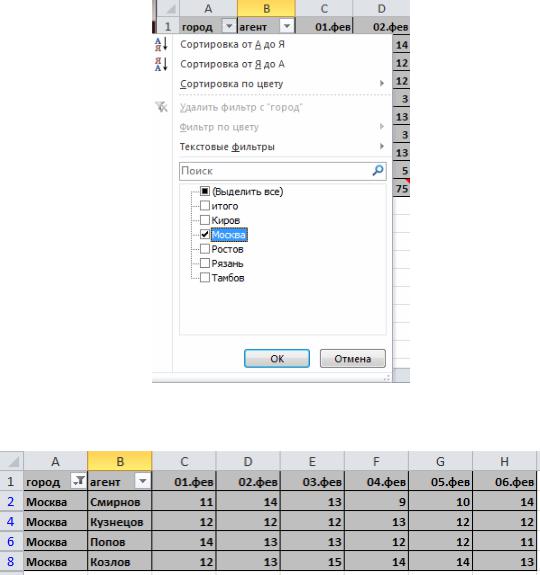Select row 2 header in the lower sheet

tap(11, 501)
